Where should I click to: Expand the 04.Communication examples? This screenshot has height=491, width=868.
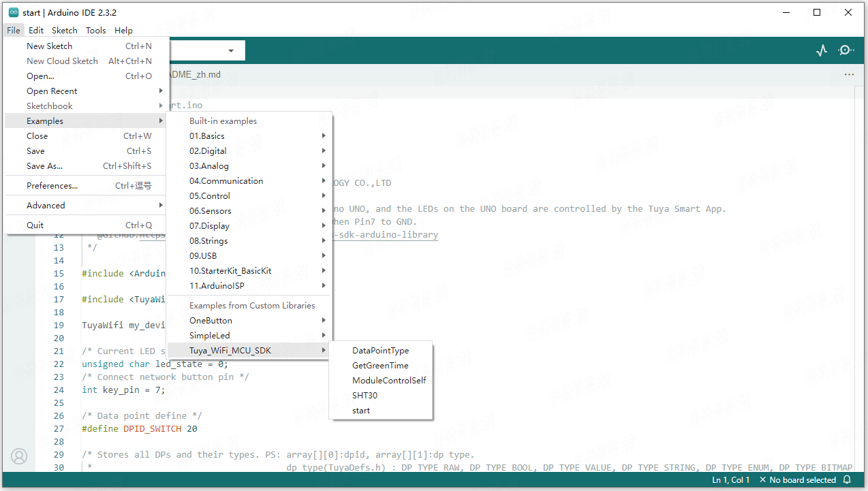pos(249,181)
